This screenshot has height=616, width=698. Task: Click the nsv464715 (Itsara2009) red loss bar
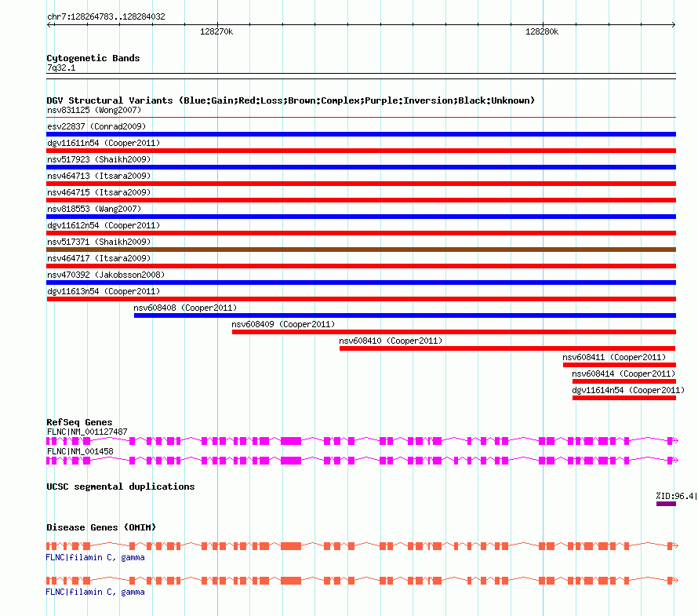(x=361, y=200)
